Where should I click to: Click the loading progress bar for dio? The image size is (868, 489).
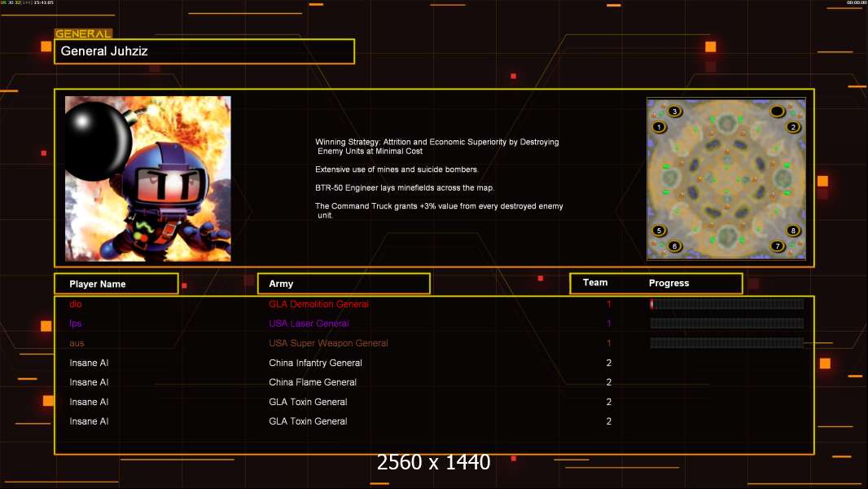pos(727,303)
